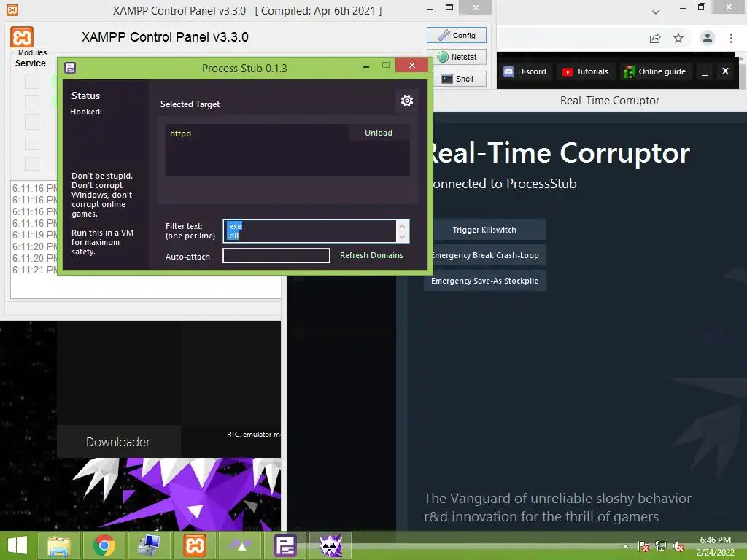Select the httpd target entry
Viewport: 747px width, 560px height.
coord(181,133)
